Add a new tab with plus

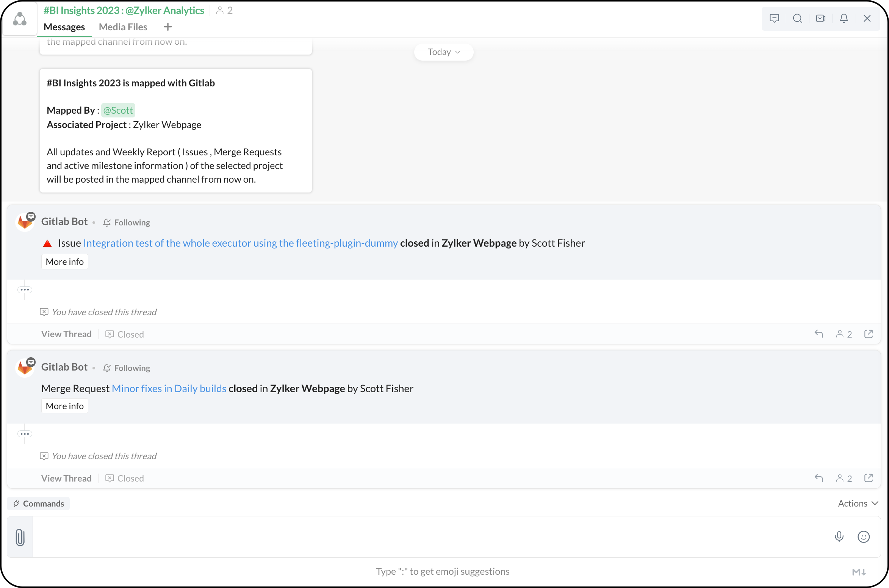[167, 27]
